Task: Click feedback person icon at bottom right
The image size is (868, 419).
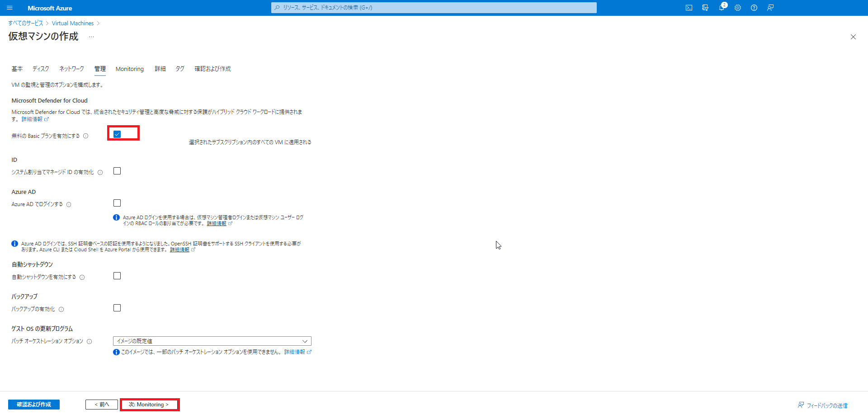Action: click(x=801, y=405)
